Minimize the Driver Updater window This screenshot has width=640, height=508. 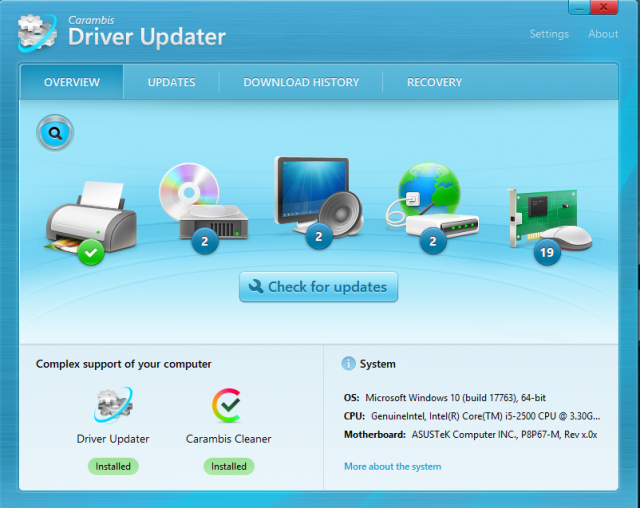pos(579,7)
